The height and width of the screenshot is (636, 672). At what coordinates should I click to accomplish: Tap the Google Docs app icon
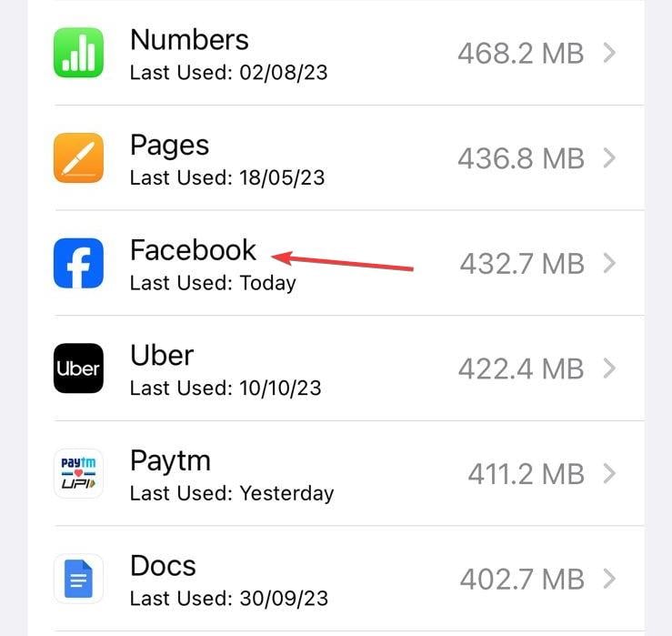[x=78, y=579]
